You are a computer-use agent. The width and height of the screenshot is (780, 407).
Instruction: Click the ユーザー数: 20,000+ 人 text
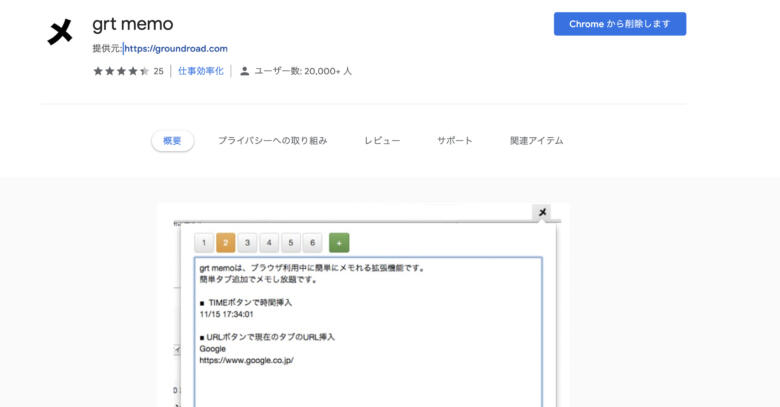303,71
